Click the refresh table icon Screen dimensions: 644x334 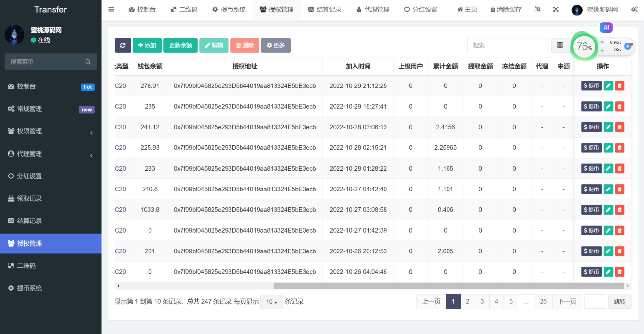point(122,45)
